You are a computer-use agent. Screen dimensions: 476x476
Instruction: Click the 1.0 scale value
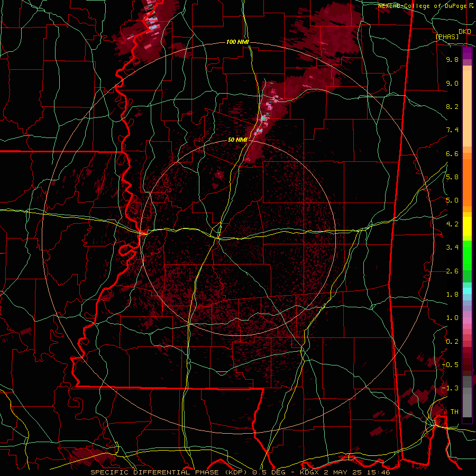coord(452,318)
